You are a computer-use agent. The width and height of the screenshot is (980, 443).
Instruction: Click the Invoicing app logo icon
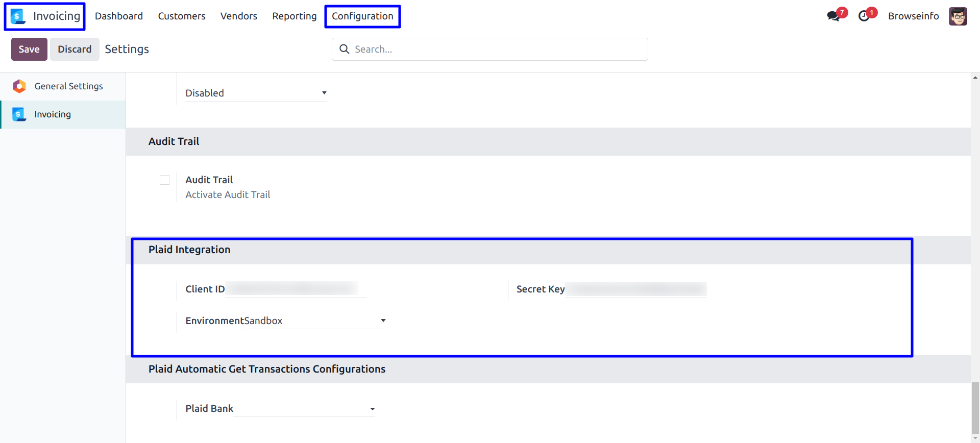tap(18, 16)
